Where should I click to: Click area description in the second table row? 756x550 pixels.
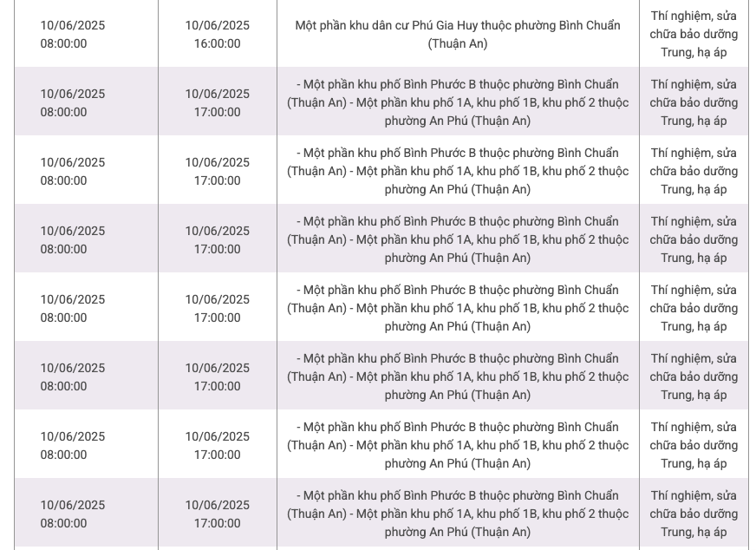[458, 102]
